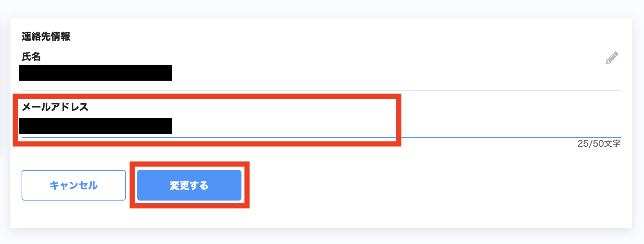Screen dimensions: 644x244
Task: Click the キャンセル button
Action: tap(74, 185)
